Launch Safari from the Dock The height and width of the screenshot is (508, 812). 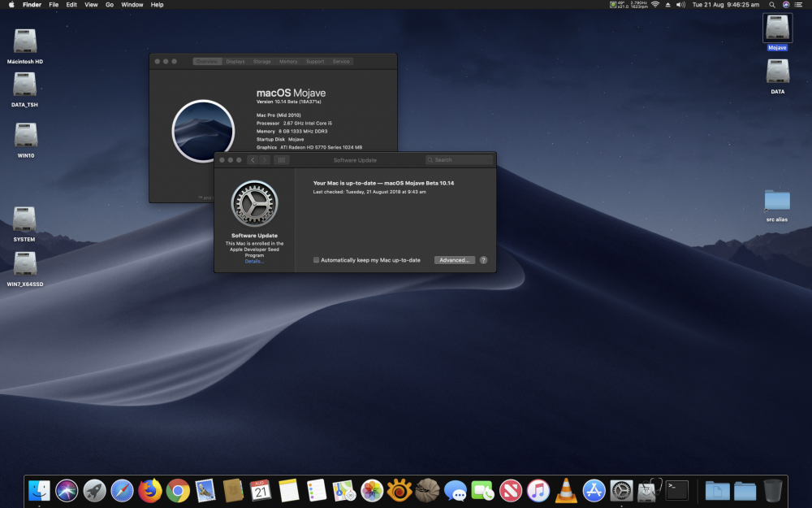pos(123,490)
